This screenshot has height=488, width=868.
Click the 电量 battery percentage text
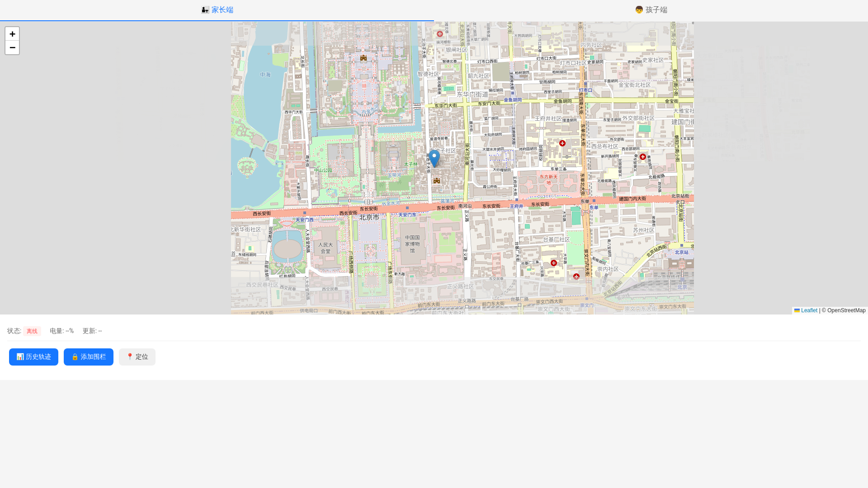(x=61, y=331)
